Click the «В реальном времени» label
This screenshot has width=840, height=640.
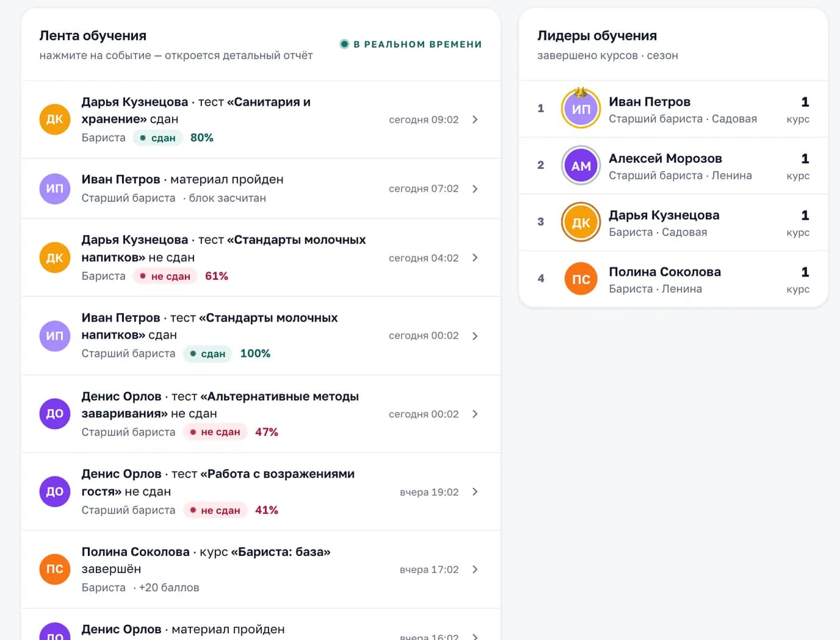[418, 44]
